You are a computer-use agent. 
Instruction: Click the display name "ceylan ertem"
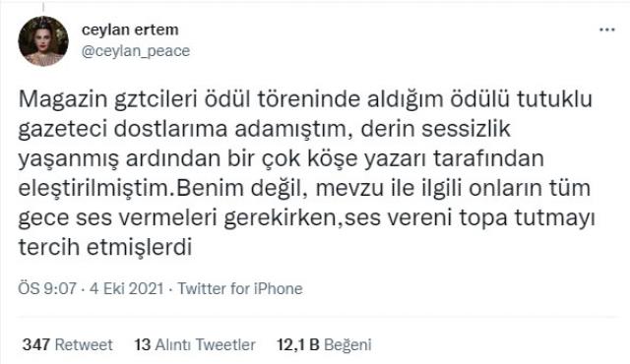tap(130, 30)
